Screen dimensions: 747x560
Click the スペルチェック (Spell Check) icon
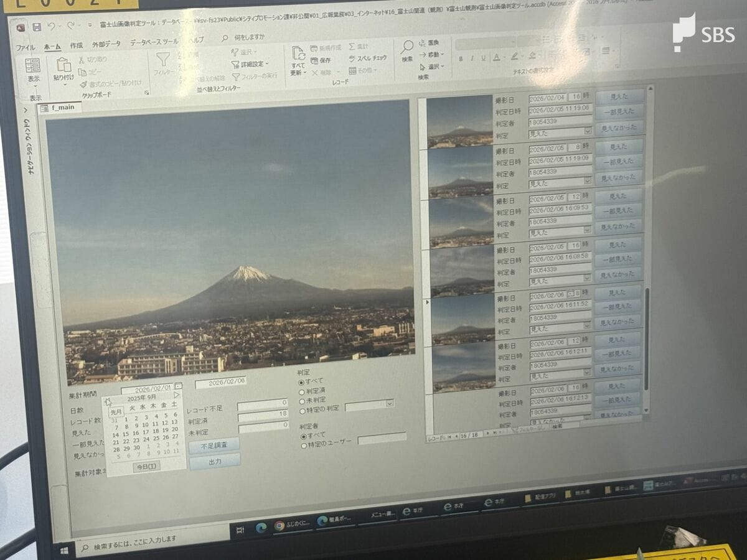(352, 58)
